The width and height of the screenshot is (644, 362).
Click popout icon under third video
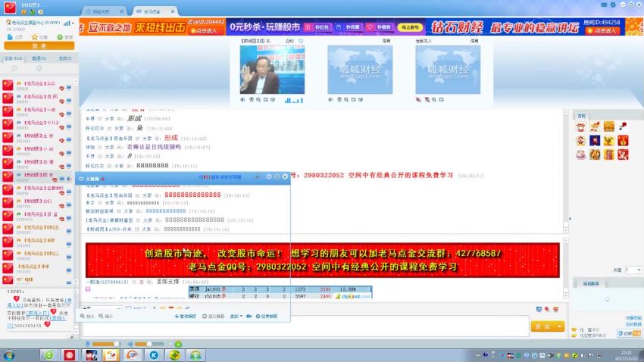point(442,100)
